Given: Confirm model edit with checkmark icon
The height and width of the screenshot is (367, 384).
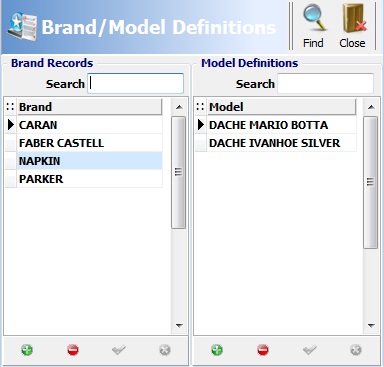Looking at the screenshot, I should point(309,350).
